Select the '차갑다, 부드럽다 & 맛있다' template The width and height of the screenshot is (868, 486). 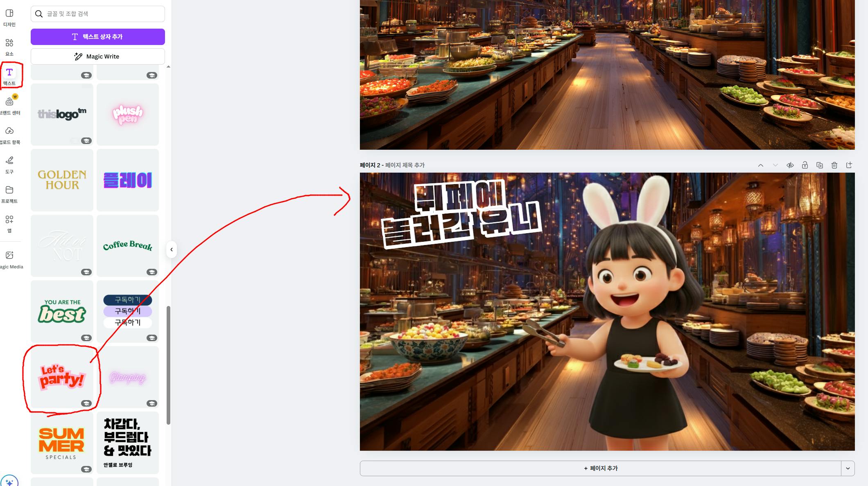click(x=128, y=443)
